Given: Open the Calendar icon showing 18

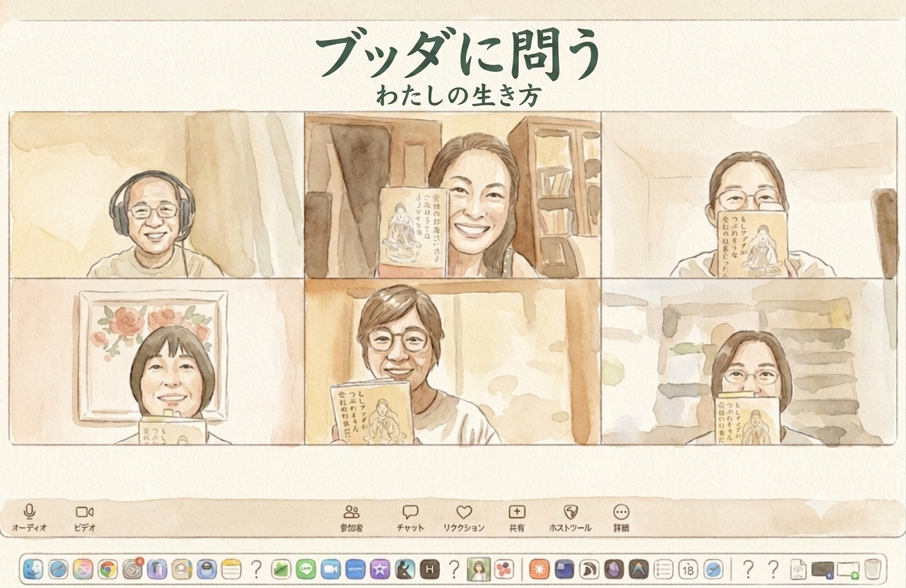Looking at the screenshot, I should pyautogui.click(x=688, y=569).
